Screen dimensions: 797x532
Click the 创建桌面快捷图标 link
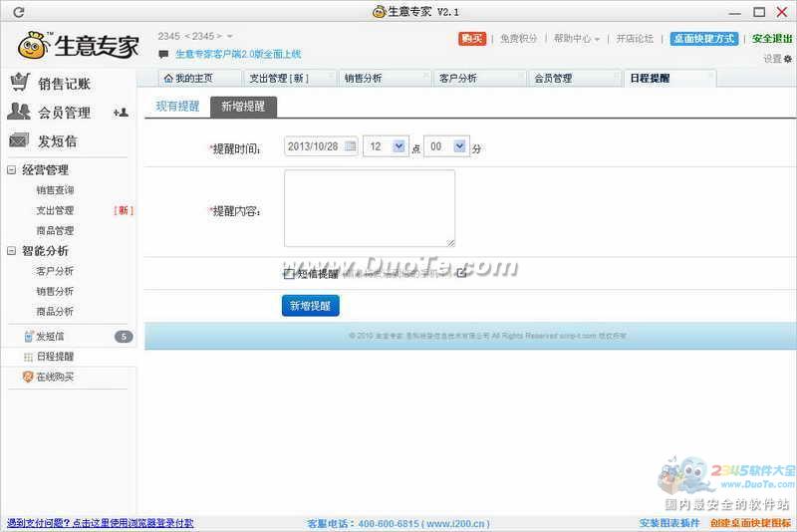[x=751, y=523]
